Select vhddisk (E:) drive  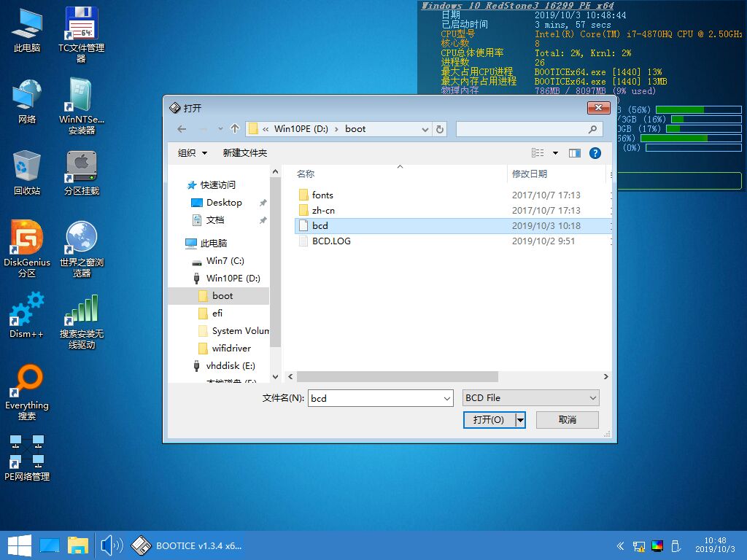point(230,366)
